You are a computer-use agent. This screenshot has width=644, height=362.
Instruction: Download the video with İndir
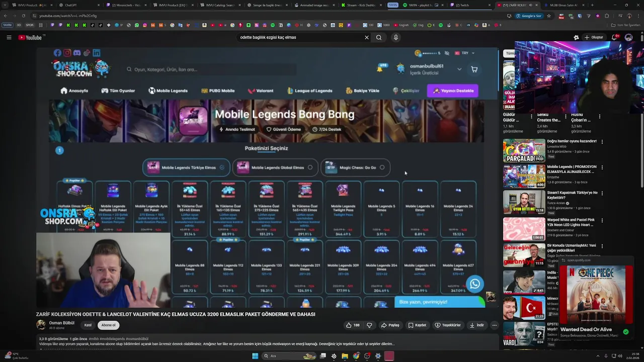pos(476,325)
